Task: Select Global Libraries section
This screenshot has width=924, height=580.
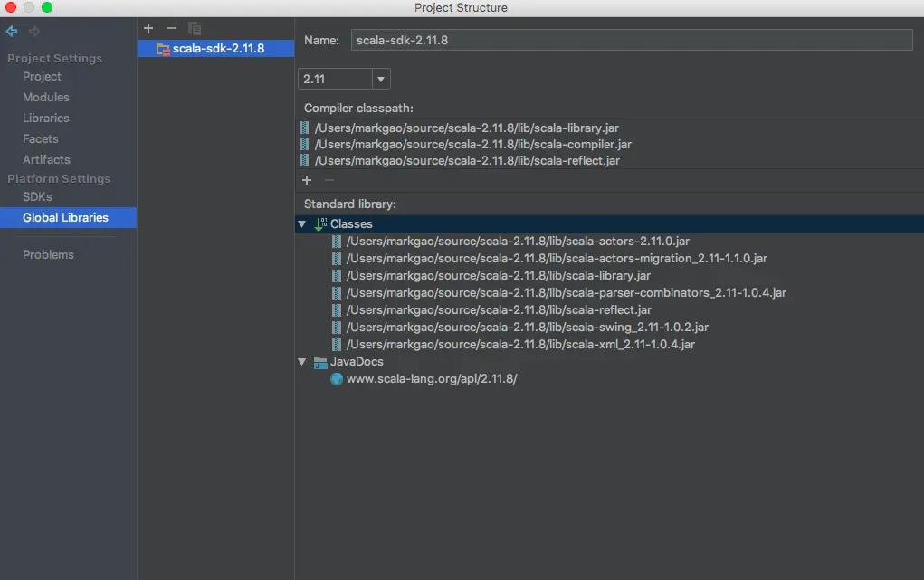Action: click(69, 217)
